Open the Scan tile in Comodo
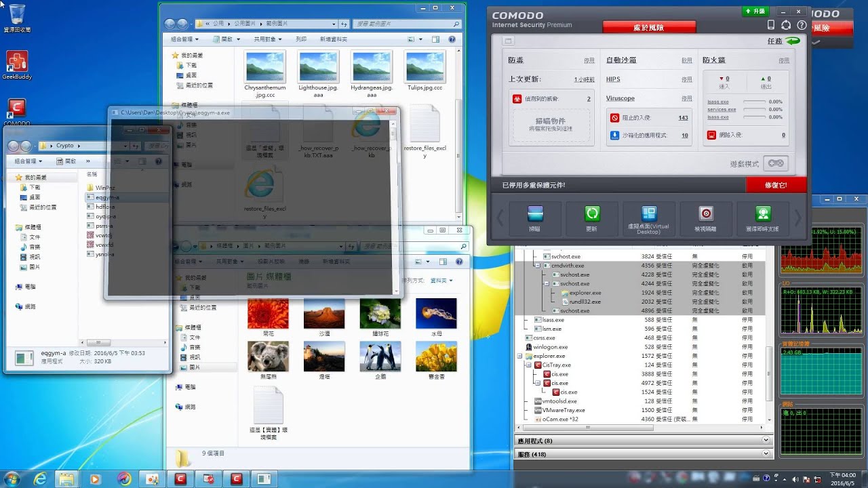Viewport: 868px width, 488px height. [x=535, y=218]
